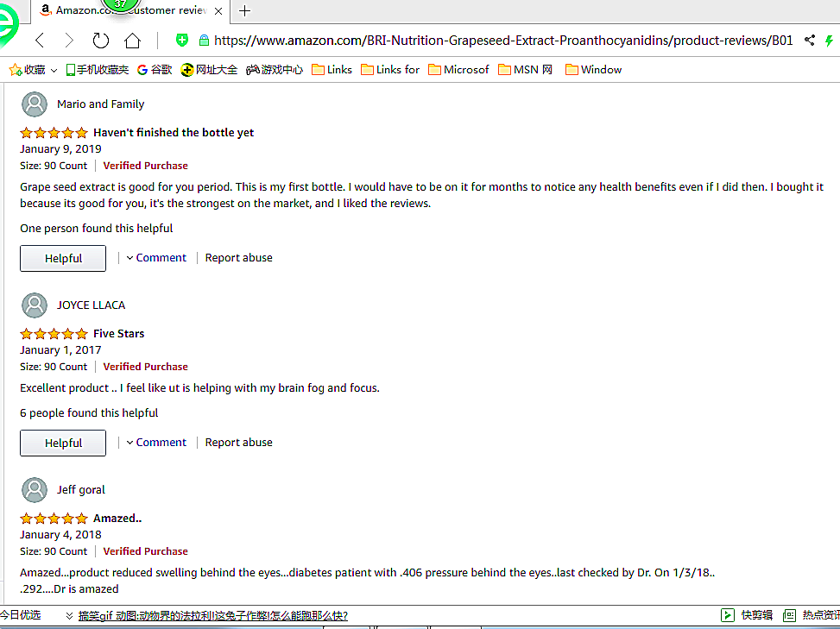Screen dimensions: 840x629
Task: Open the Links for bookmarks folder
Action: 390,70
